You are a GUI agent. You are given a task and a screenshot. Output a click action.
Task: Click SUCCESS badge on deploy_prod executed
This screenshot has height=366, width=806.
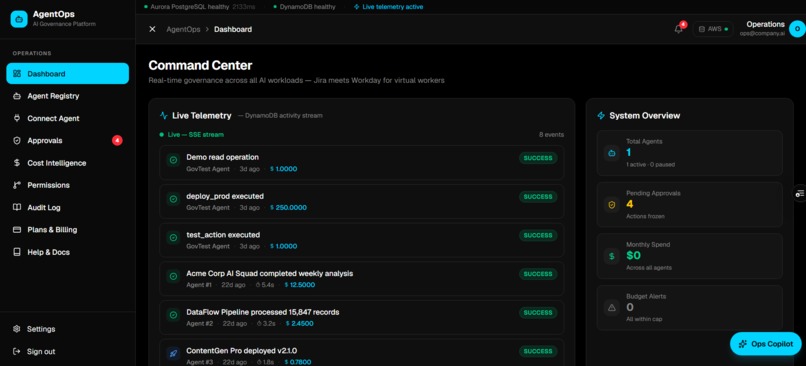(x=538, y=196)
